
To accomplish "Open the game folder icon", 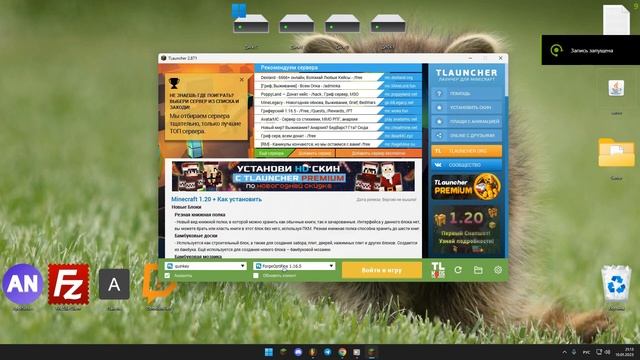I will click(478, 270).
